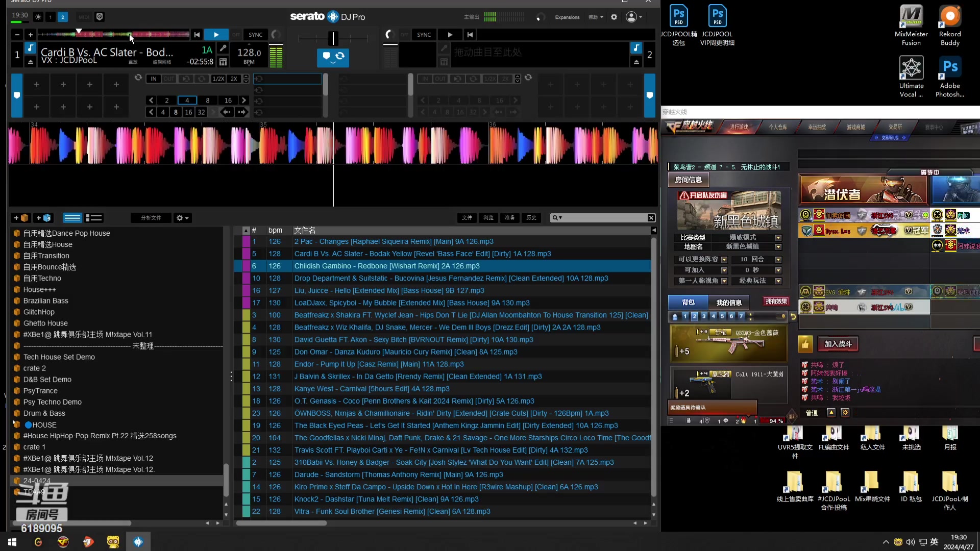Enable 8-beat loop roll on deck 1
This screenshot has height=551, width=980.
coord(176,112)
